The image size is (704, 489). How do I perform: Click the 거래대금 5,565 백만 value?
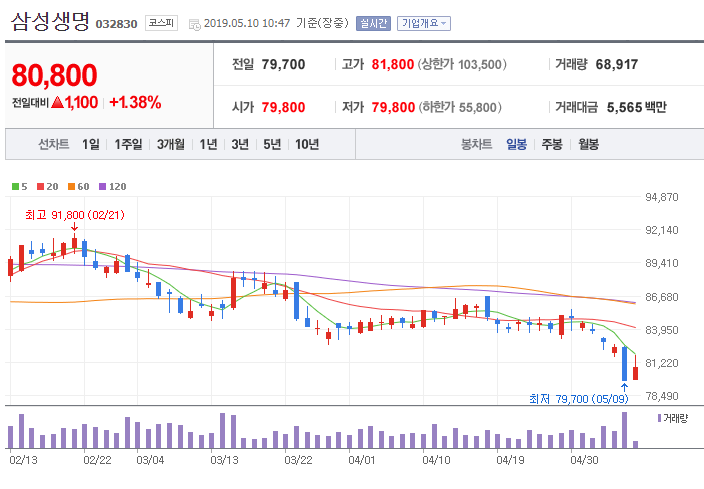tap(637, 107)
